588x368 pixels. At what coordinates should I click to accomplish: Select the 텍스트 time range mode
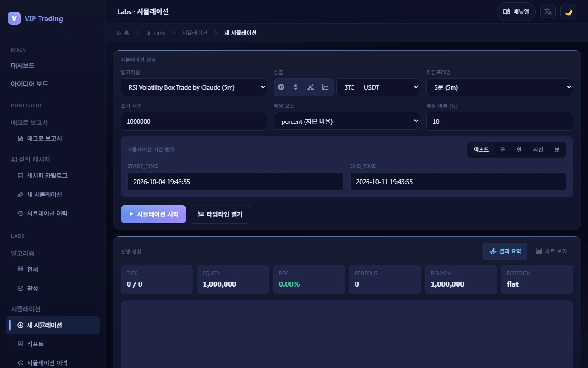click(x=481, y=149)
